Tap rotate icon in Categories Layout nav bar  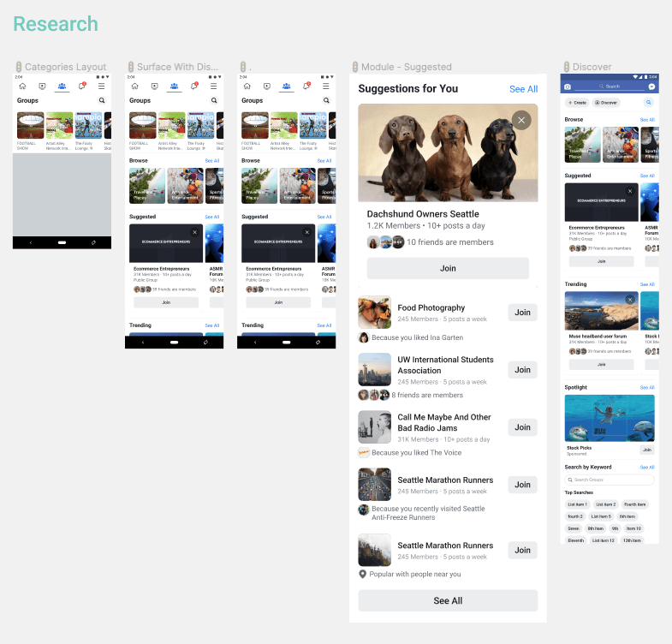[93, 242]
